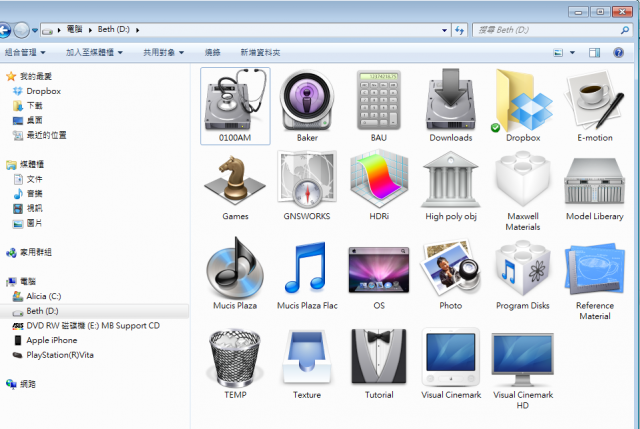The height and width of the screenshot is (429, 640).
Task: Select the Mucis Plaza Flac folder
Action: (307, 268)
